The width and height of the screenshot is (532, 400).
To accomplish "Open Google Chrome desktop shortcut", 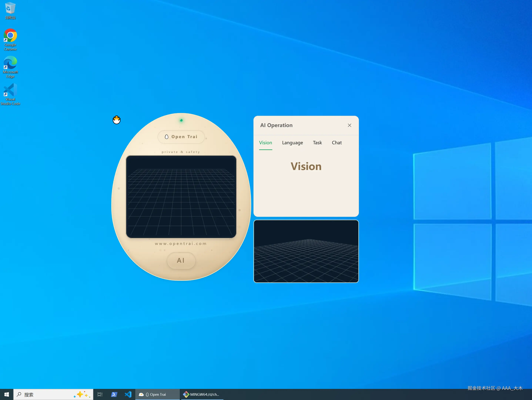I will (10, 40).
